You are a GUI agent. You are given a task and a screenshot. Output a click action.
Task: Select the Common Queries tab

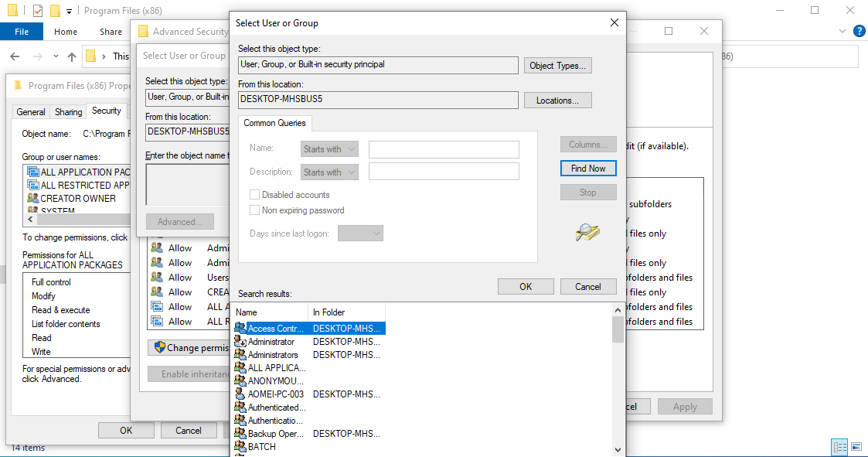[x=274, y=123]
